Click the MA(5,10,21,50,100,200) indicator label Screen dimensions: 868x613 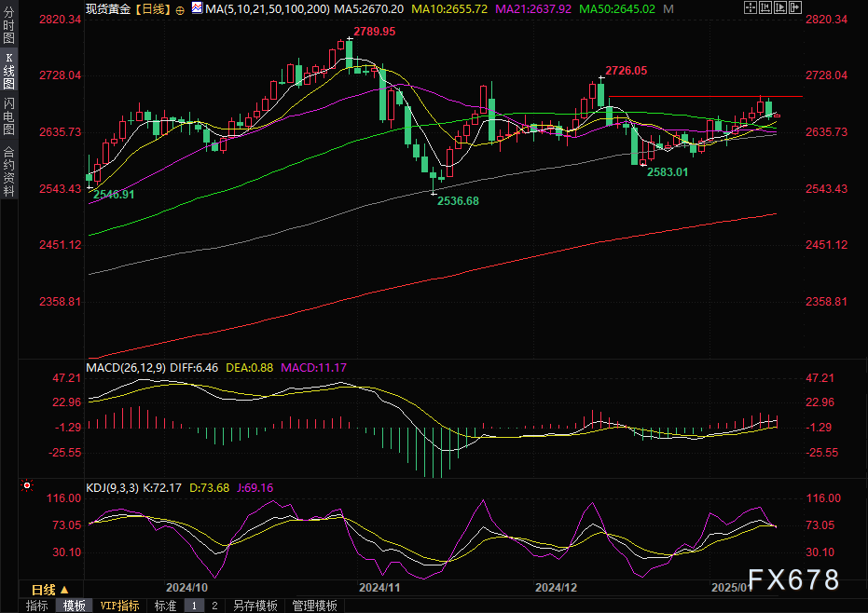click(266, 8)
